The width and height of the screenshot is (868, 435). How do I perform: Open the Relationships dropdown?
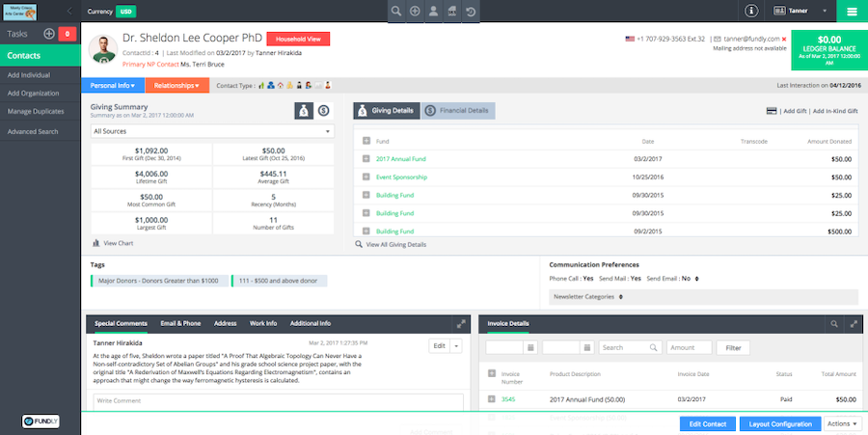[x=177, y=85]
